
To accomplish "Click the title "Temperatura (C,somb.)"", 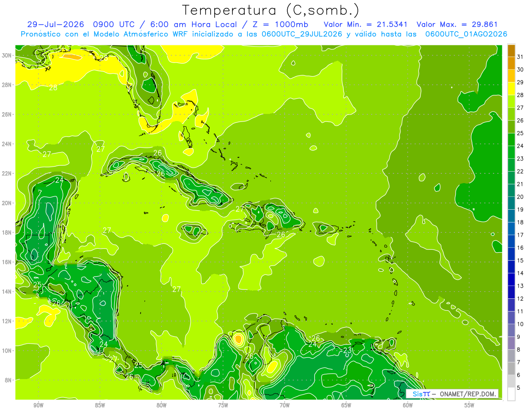I will [x=271, y=10].
